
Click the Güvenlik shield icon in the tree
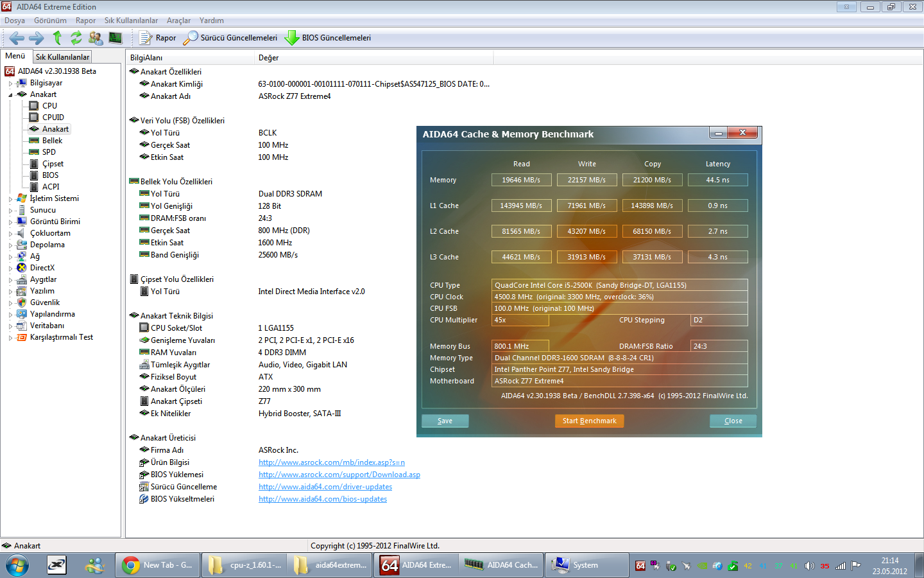point(22,302)
